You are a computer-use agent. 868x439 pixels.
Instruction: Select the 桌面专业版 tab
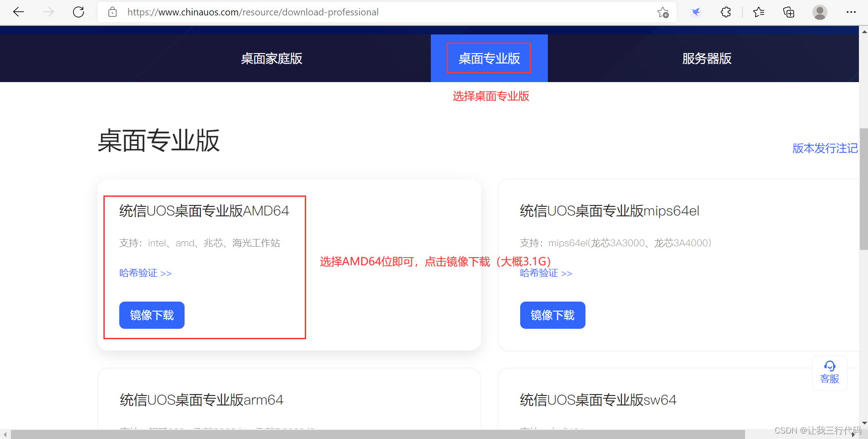click(x=489, y=59)
